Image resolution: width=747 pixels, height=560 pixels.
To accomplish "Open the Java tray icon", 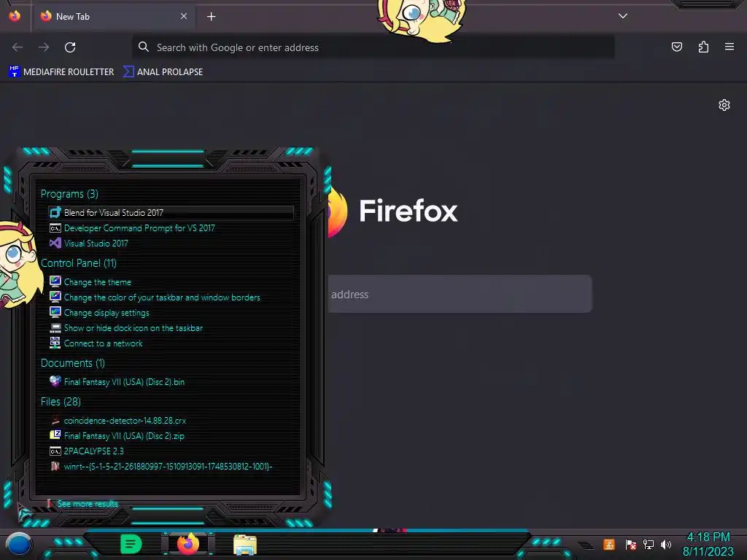I will pyautogui.click(x=609, y=544).
